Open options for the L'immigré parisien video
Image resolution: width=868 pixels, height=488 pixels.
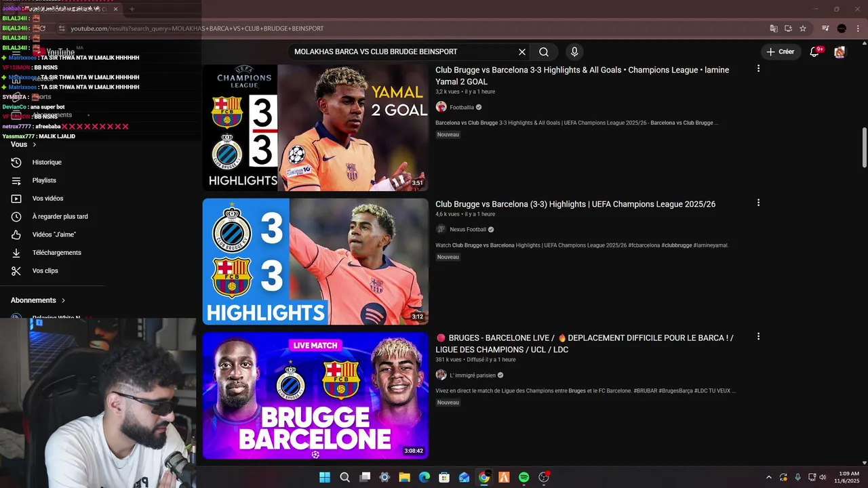pyautogui.click(x=758, y=336)
